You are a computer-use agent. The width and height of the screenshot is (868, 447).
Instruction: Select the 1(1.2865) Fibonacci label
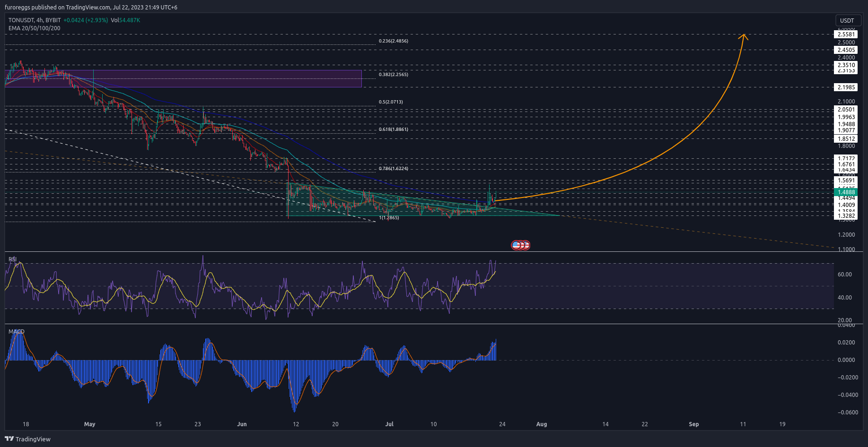(389, 218)
